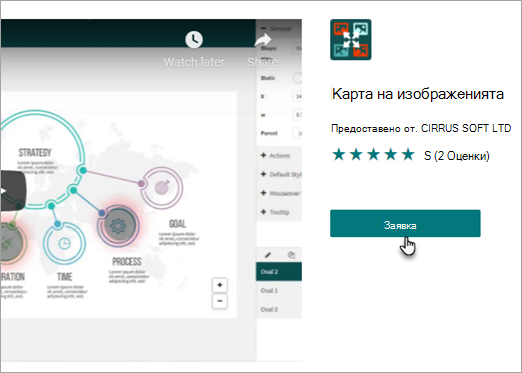
Task: Click the Parent input field
Action: (297, 133)
